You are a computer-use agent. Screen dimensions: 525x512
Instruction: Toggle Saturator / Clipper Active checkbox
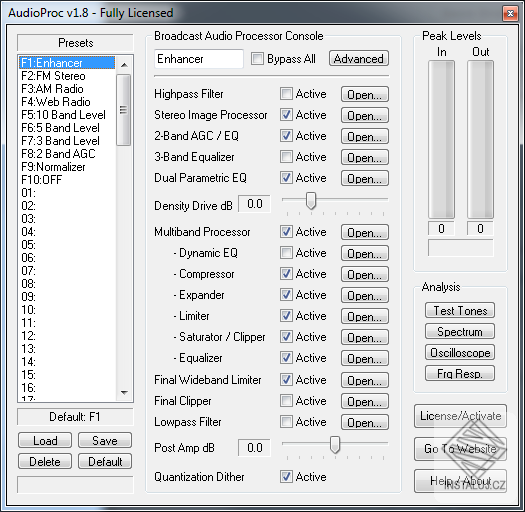[x=286, y=337]
